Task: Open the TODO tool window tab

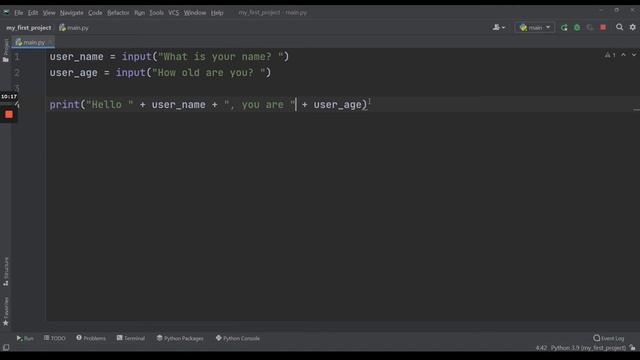Action: [55, 338]
